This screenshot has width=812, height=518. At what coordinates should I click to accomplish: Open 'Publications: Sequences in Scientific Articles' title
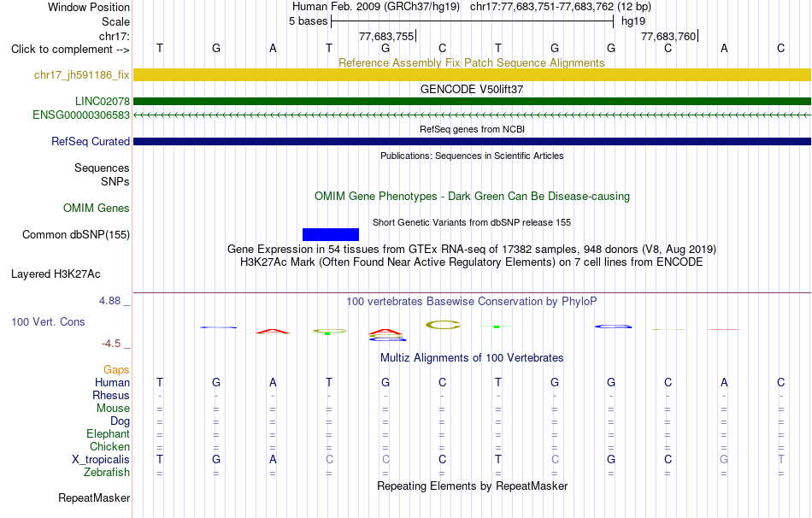coord(472,156)
